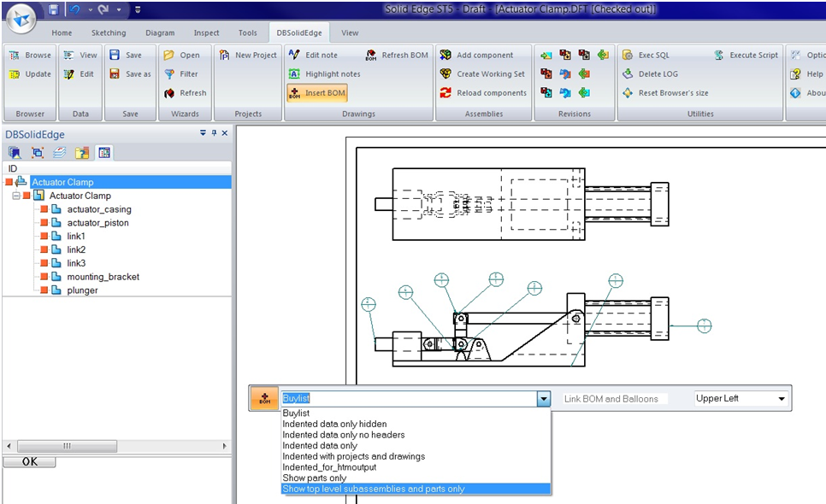Switch to the Tools tab

[x=248, y=32]
